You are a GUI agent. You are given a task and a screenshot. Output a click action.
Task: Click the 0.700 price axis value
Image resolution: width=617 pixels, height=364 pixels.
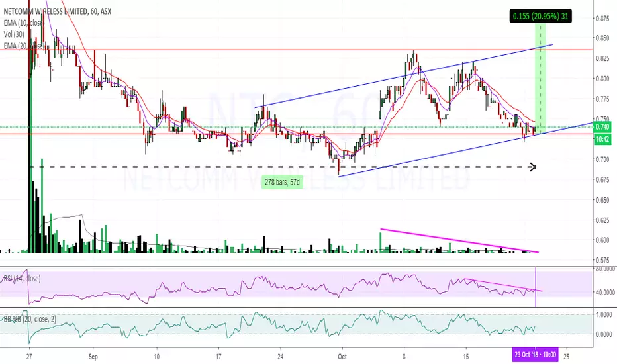click(603, 159)
